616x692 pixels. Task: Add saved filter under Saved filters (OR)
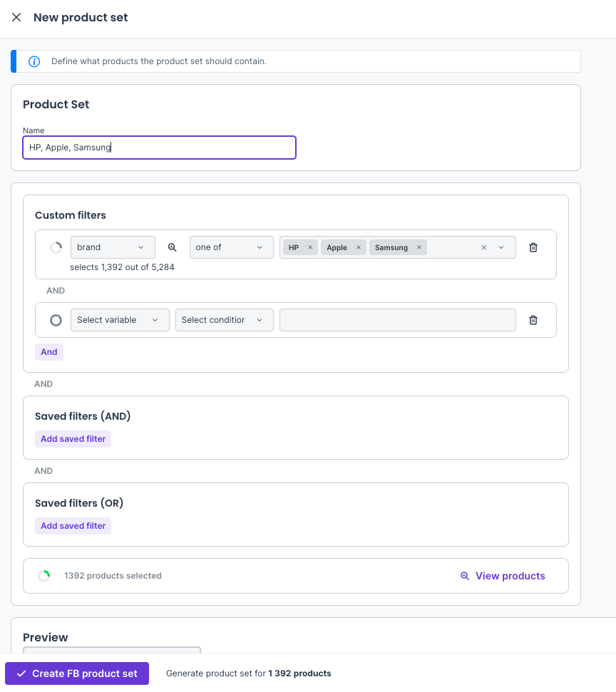click(x=73, y=526)
